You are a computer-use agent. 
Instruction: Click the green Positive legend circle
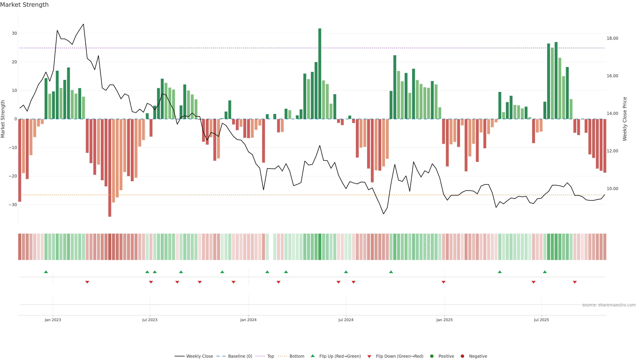pos(432,356)
